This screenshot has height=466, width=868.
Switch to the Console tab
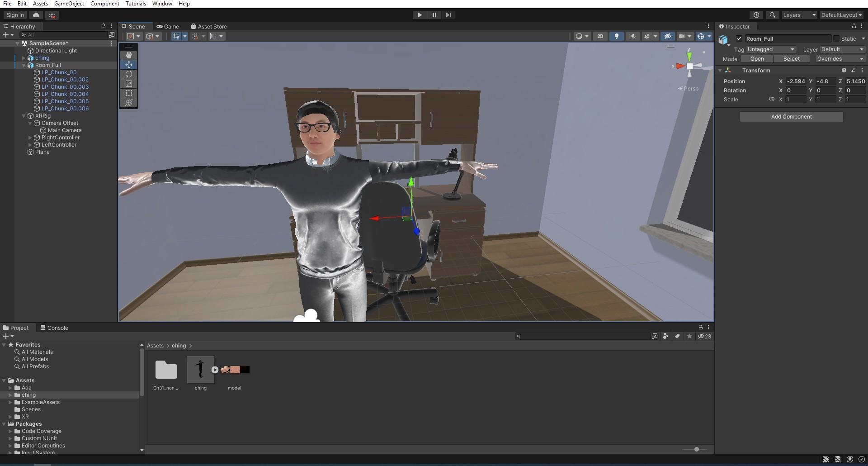click(x=54, y=328)
